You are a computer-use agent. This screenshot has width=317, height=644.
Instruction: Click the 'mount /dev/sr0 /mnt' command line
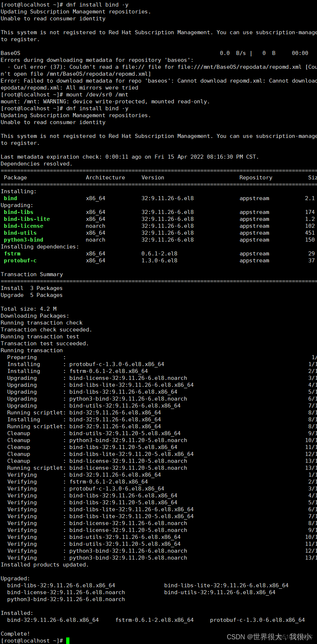click(x=97, y=95)
